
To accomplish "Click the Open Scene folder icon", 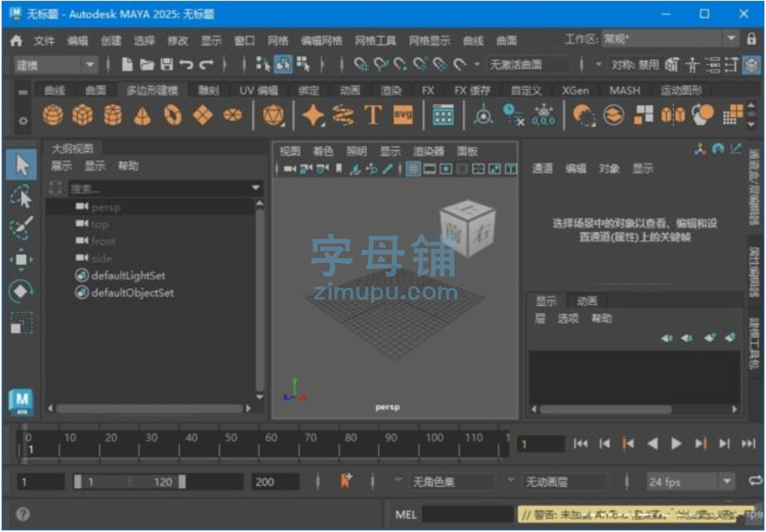I will click(x=147, y=64).
